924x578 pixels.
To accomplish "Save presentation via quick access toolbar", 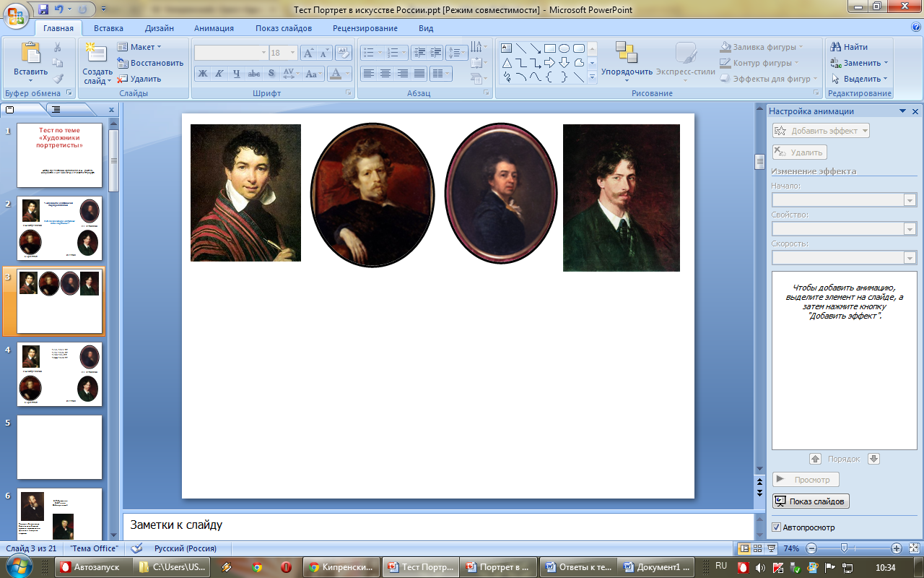I will 43,10.
